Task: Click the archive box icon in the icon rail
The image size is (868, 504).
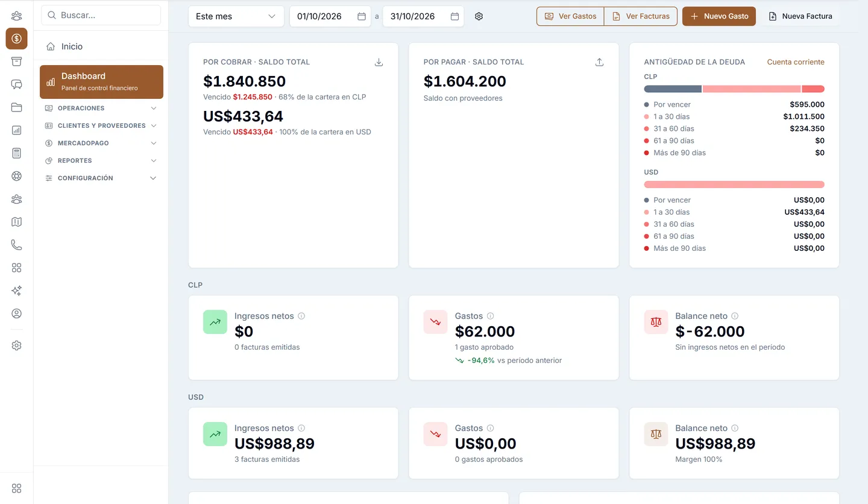Action: coord(16,61)
